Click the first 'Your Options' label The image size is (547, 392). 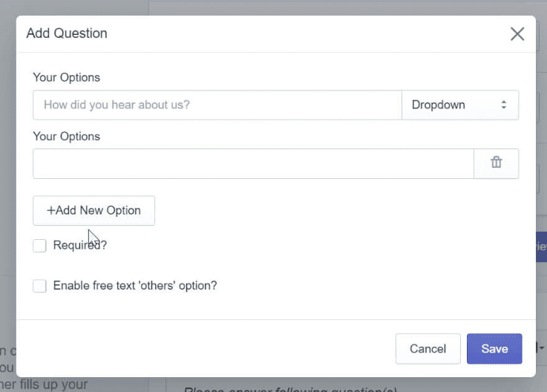pyautogui.click(x=66, y=77)
